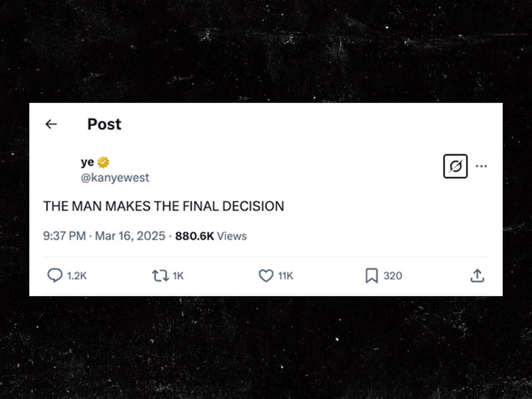Click the repost arrows icon

tap(159, 275)
